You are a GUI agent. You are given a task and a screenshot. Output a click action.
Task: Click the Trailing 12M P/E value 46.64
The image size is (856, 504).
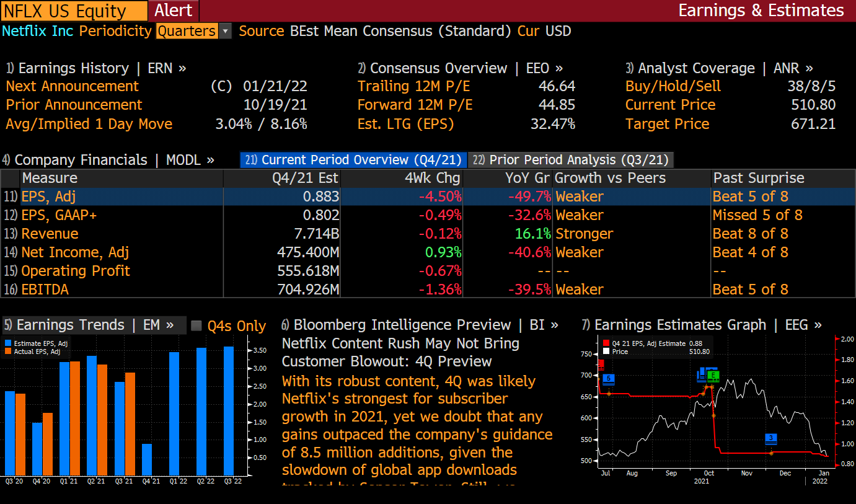coord(557,87)
